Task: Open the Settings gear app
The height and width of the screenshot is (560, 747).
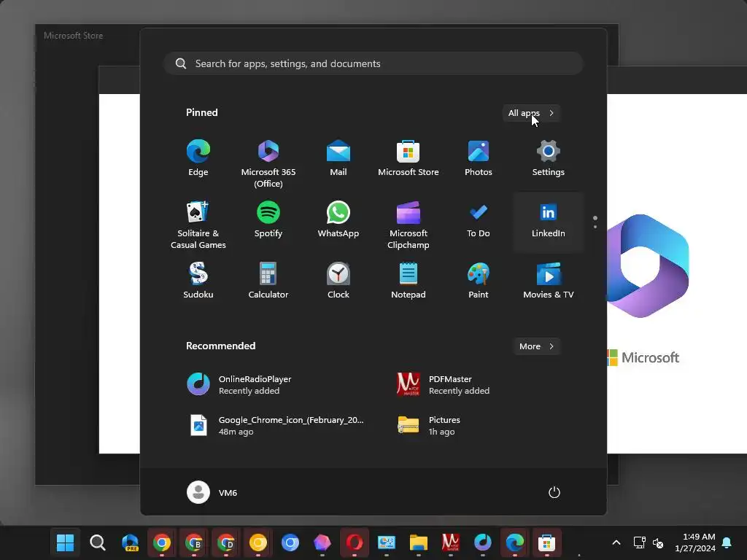Action: click(549, 160)
